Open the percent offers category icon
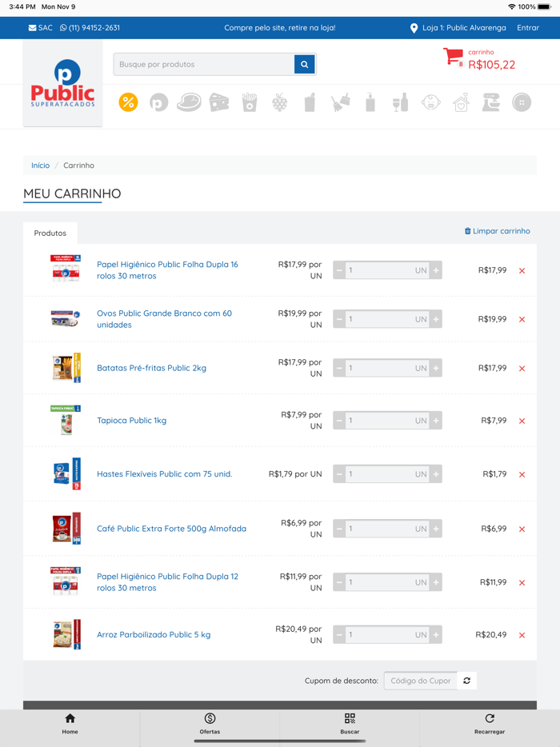This screenshot has width=560, height=747. (x=128, y=102)
